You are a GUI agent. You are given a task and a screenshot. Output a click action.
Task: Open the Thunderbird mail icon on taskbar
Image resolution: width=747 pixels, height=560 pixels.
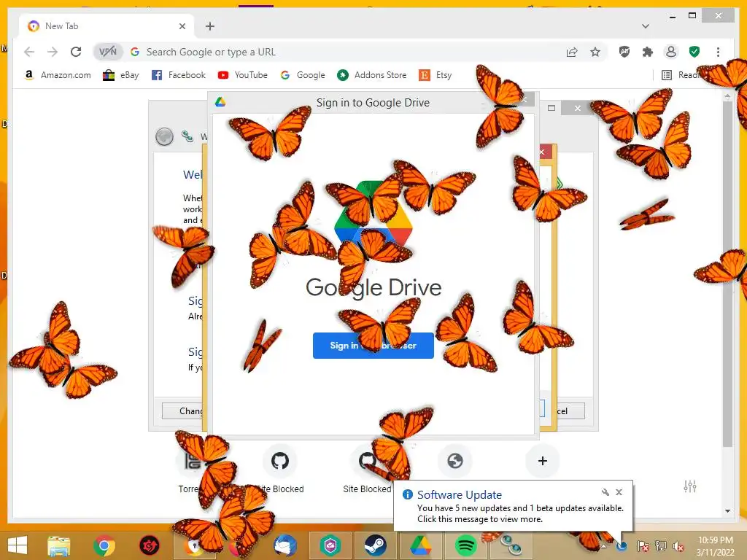coord(285,545)
